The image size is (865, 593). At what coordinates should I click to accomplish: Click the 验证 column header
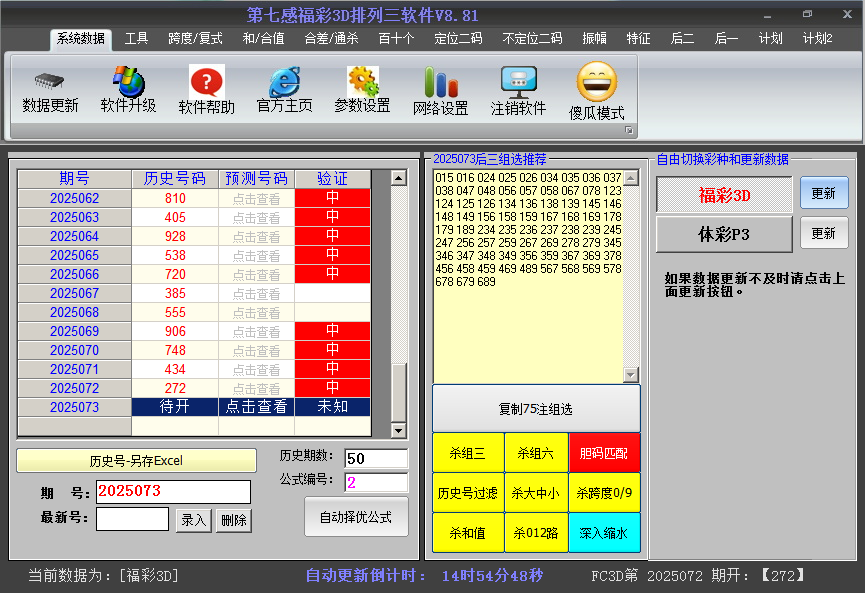[333, 179]
